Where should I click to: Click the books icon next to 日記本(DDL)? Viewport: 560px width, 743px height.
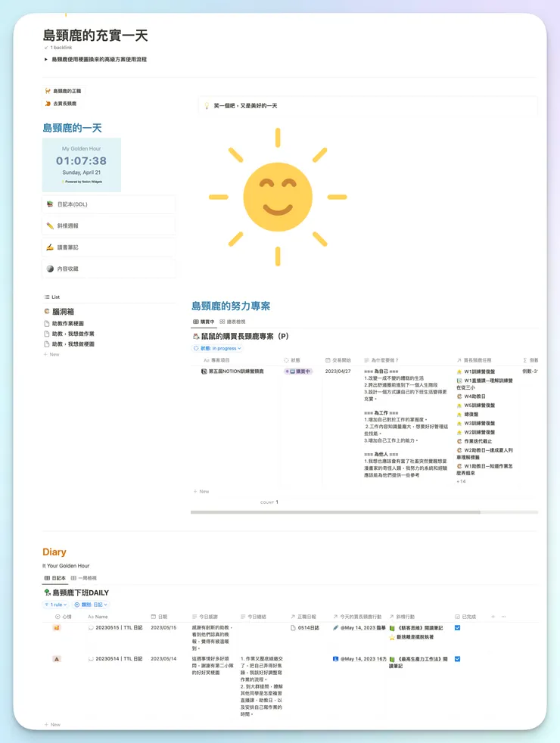pyautogui.click(x=50, y=204)
